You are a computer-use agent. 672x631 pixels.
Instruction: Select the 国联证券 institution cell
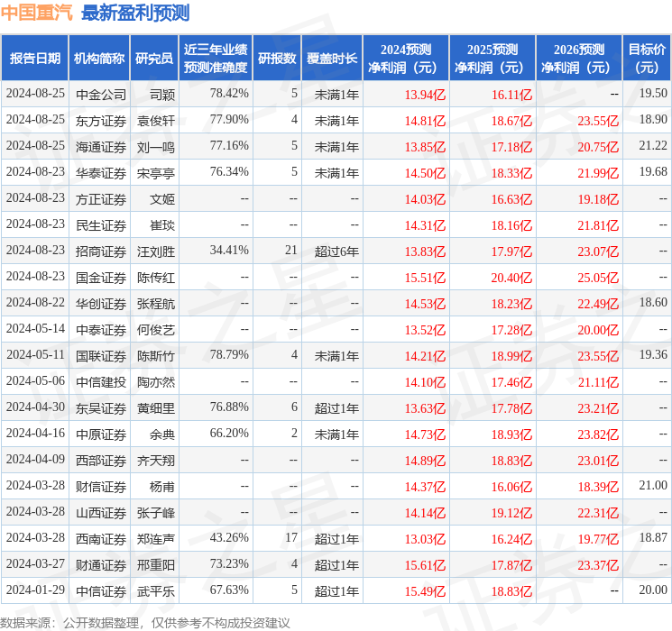tap(101, 356)
